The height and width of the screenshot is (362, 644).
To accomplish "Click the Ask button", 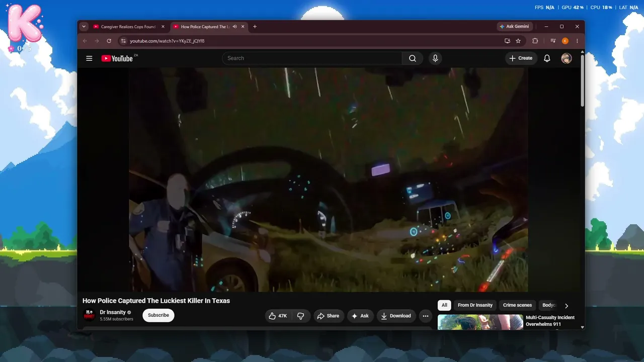I will 360,316.
